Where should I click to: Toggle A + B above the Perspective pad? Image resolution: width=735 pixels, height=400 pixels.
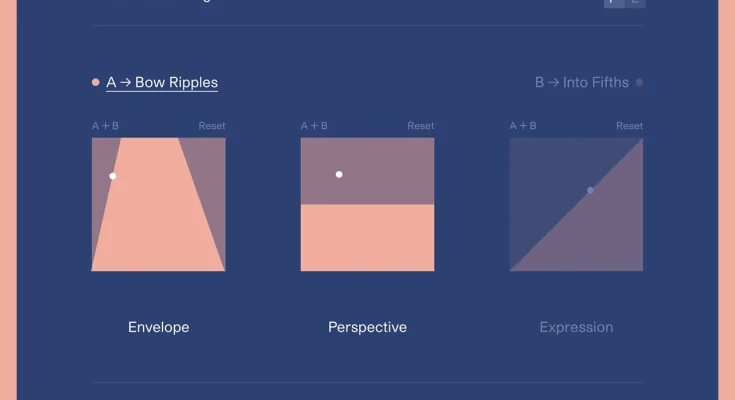[x=314, y=126]
